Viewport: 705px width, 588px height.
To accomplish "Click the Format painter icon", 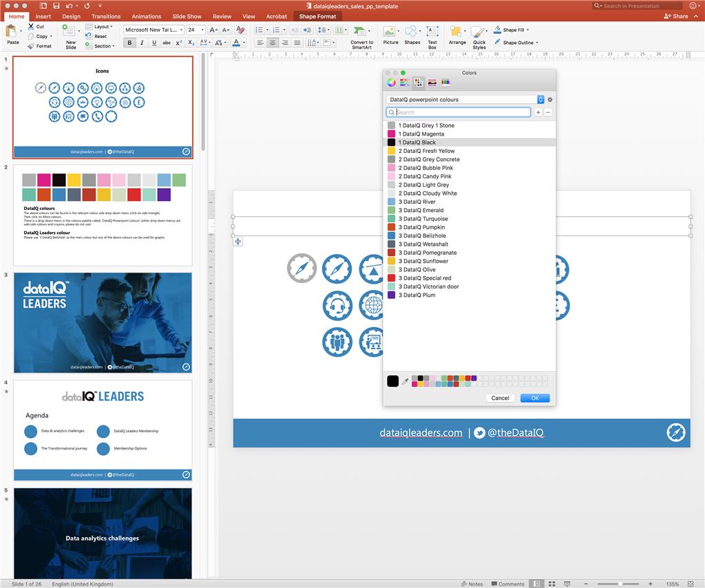I will coord(30,46).
